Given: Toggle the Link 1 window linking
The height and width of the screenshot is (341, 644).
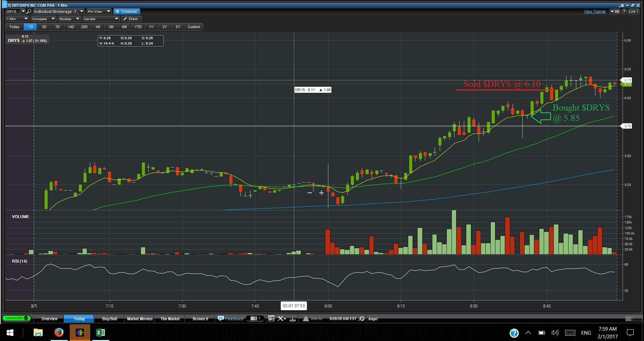Looking at the screenshot, I should 633,11.
